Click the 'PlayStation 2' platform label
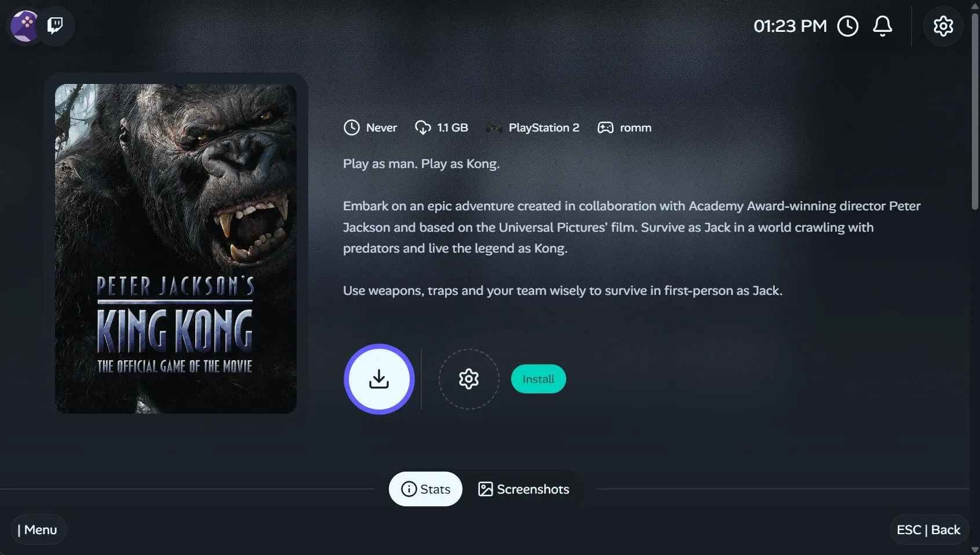980x555 pixels. 544,127
